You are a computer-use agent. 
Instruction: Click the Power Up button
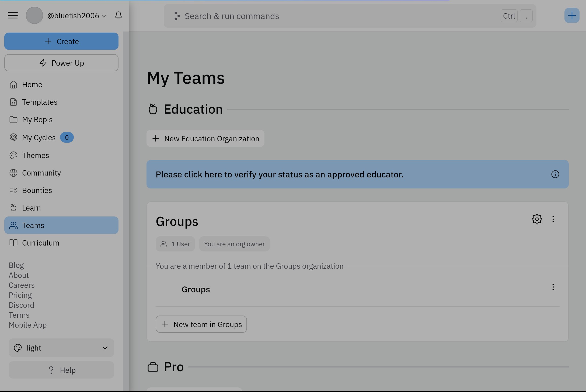tap(61, 63)
